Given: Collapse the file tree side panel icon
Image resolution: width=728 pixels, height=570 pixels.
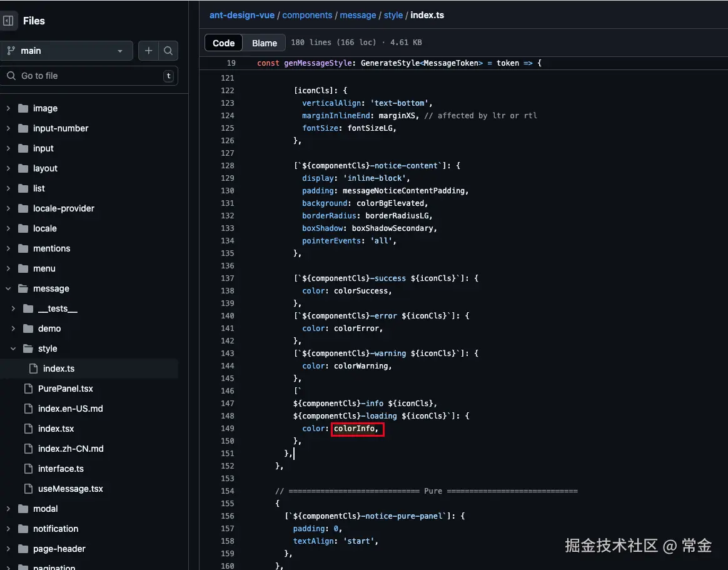Looking at the screenshot, I should (8, 21).
